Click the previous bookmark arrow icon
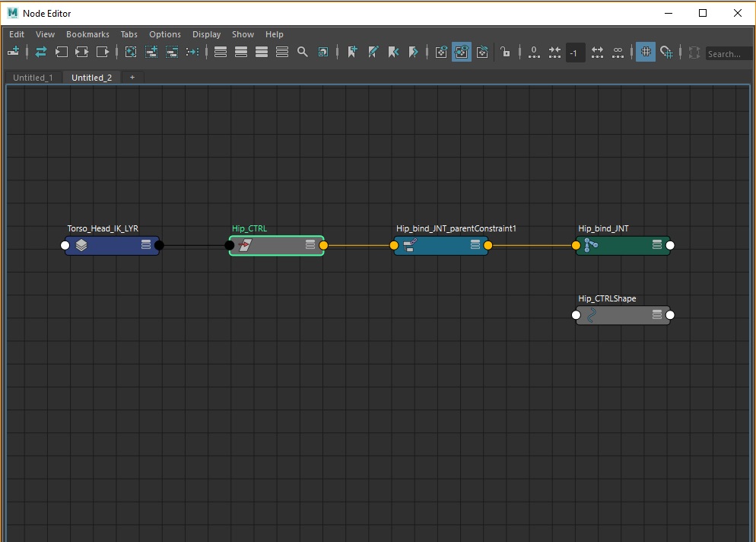This screenshot has width=756, height=542. (x=393, y=52)
